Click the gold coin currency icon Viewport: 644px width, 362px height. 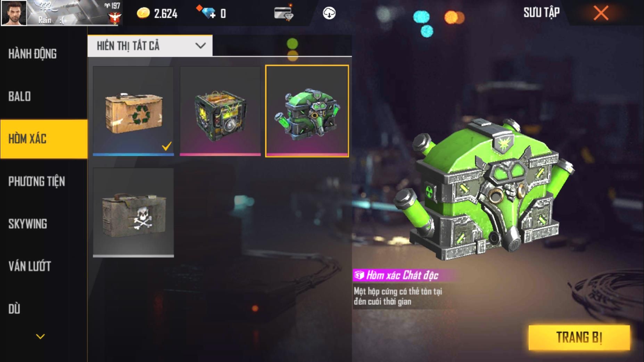coord(143,13)
